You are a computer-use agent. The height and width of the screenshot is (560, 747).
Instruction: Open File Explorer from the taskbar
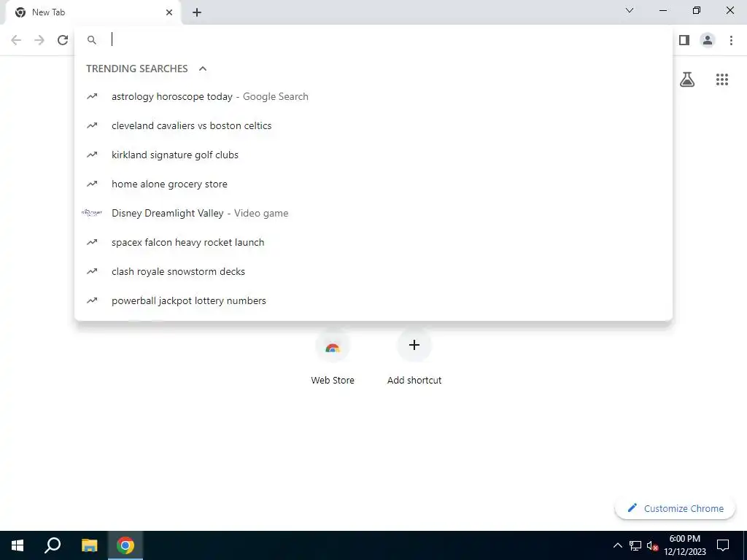click(89, 545)
